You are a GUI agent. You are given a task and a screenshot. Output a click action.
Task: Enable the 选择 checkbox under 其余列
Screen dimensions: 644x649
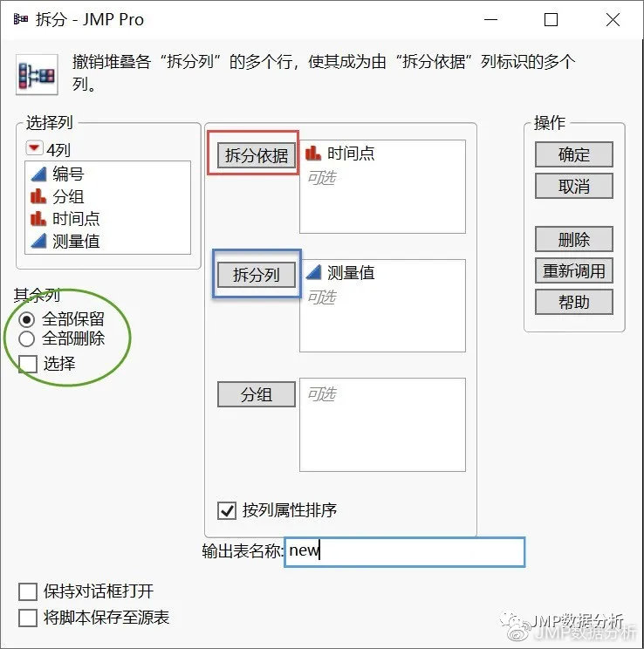coord(28,364)
